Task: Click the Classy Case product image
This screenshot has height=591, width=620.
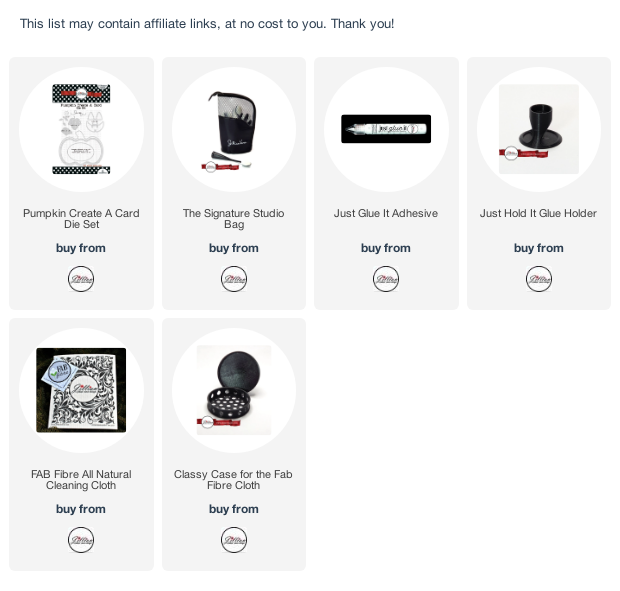Action: click(x=234, y=390)
